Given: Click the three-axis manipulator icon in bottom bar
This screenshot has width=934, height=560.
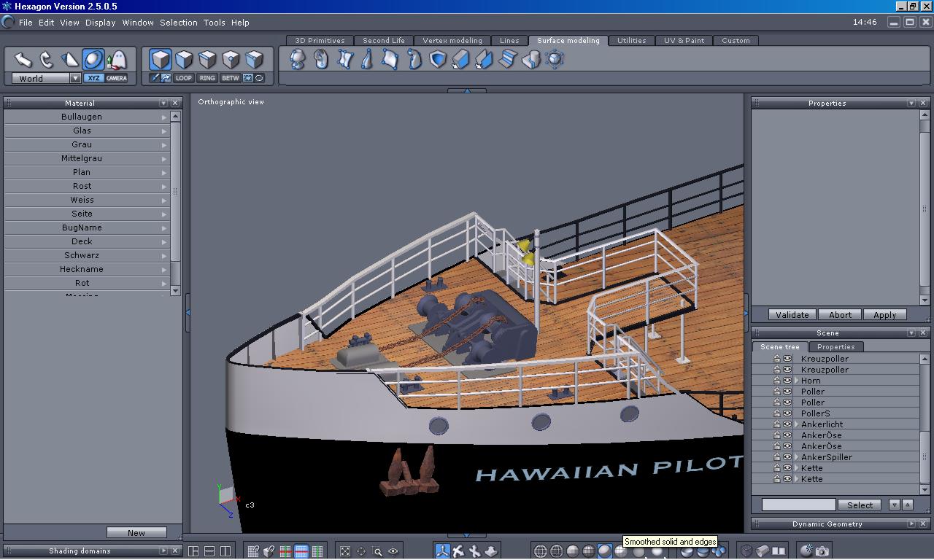Looking at the screenshot, I should [x=442, y=551].
